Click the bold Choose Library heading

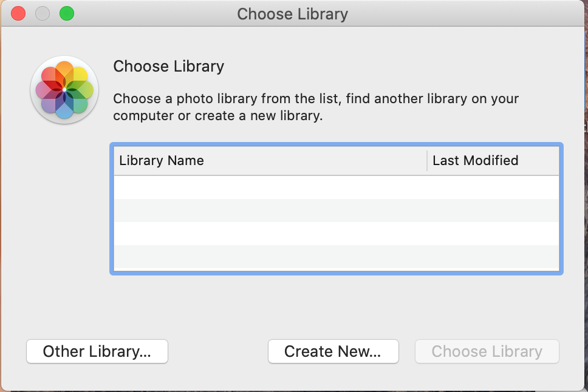click(x=169, y=66)
